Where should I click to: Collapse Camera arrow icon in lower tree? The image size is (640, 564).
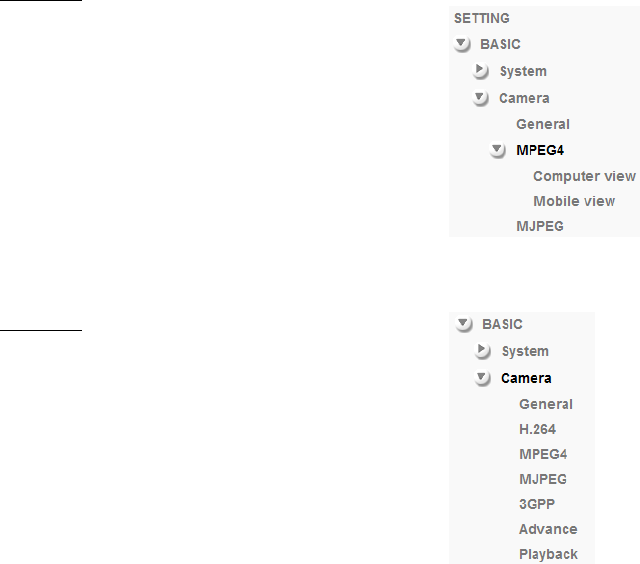483,378
